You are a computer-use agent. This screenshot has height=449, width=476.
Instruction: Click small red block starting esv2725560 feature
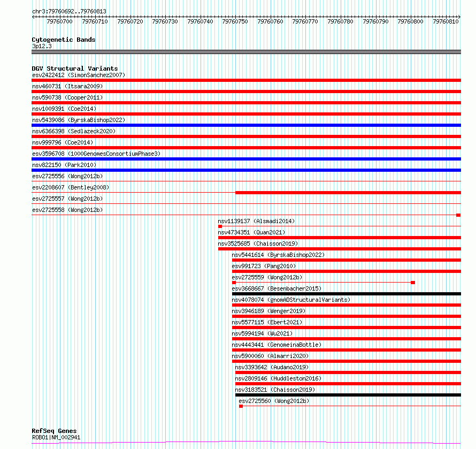241,406
